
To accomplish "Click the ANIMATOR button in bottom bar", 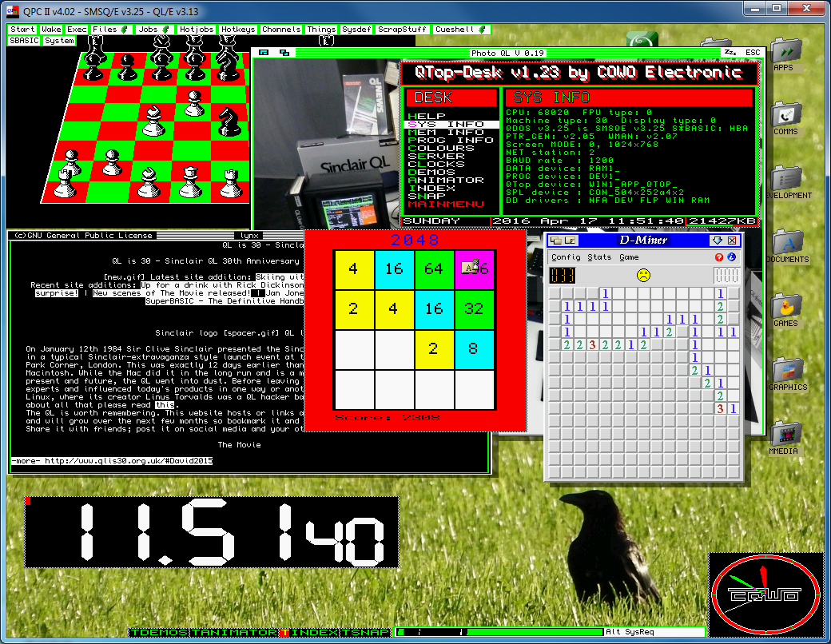I will click(x=235, y=632).
